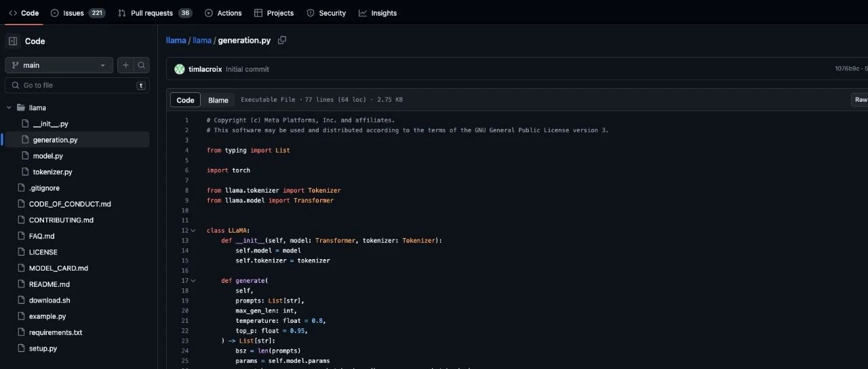Open commit hash 1076b9c
Image resolution: width=868 pixels, height=369 pixels.
pyautogui.click(x=848, y=69)
